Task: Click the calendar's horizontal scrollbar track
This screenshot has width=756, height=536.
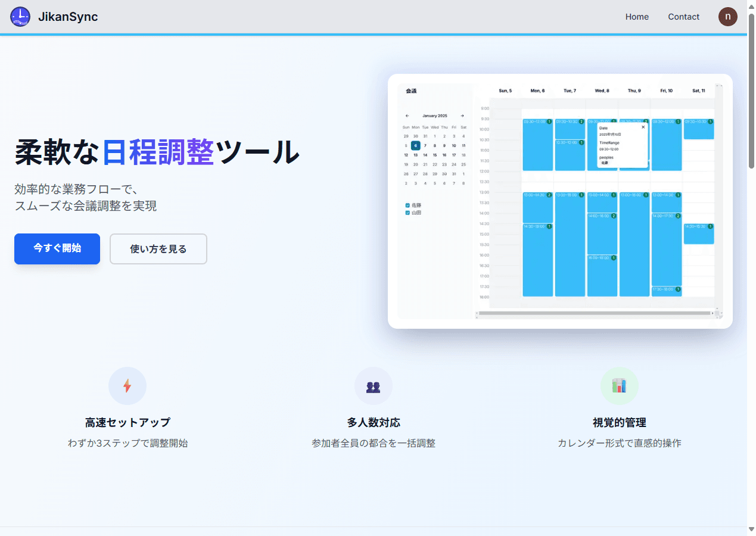Action: [x=596, y=313]
